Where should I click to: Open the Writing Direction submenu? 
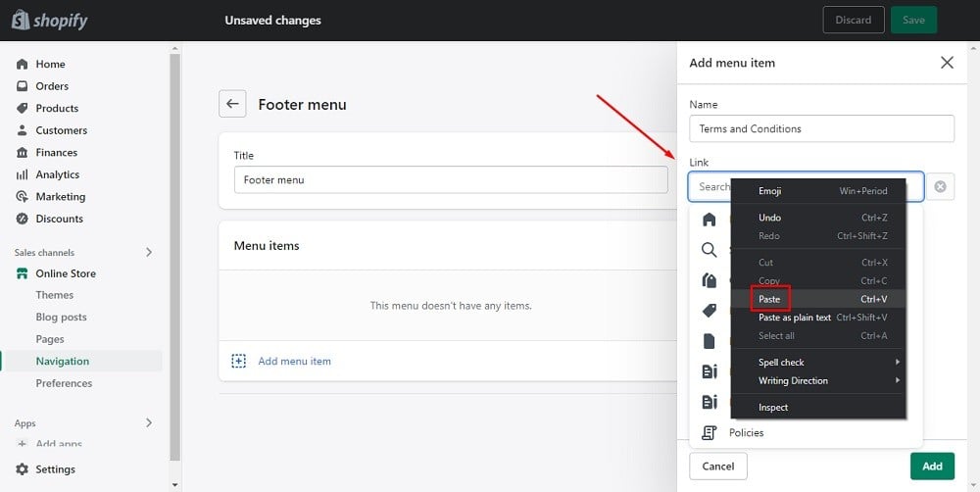tap(818, 380)
